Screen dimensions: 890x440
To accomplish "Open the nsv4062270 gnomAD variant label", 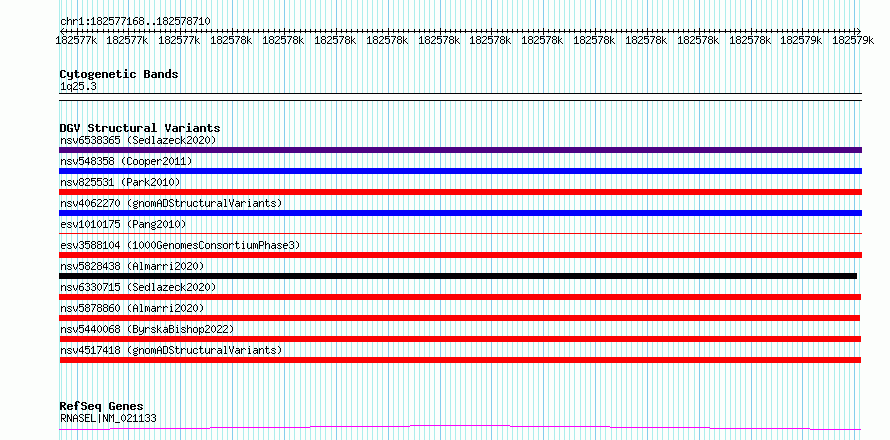I will [171, 203].
